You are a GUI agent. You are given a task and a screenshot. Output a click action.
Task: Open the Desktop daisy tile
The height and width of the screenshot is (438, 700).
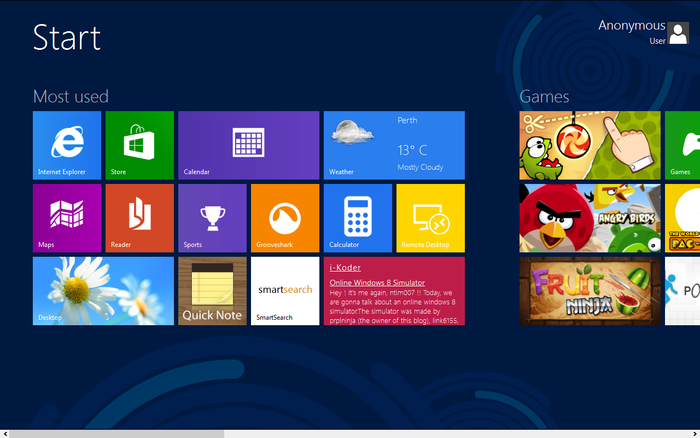103,290
